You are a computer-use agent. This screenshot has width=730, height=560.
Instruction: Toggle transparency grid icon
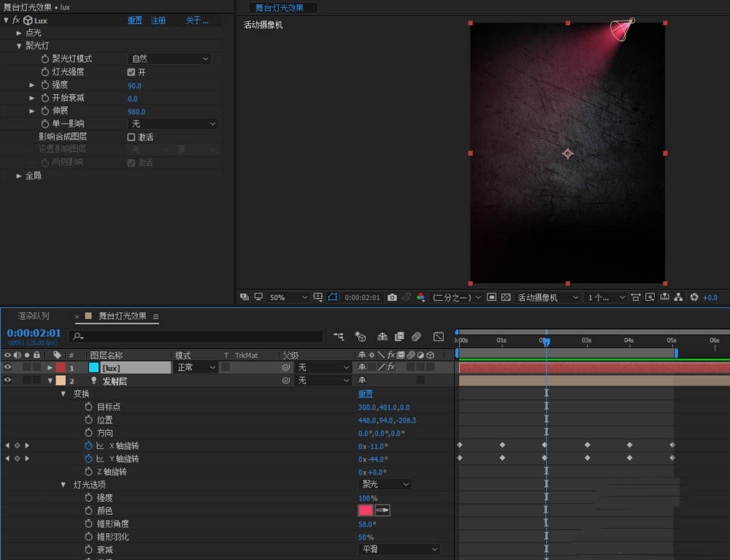pyautogui.click(x=506, y=297)
